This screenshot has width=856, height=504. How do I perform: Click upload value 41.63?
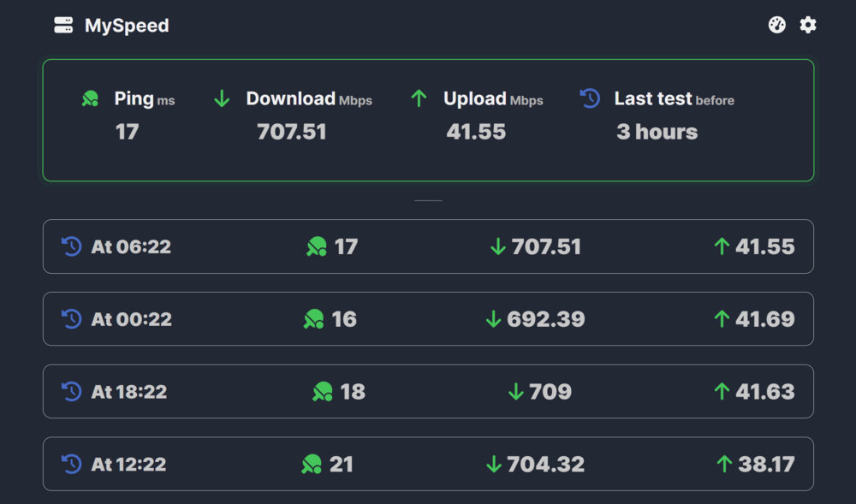[764, 392]
